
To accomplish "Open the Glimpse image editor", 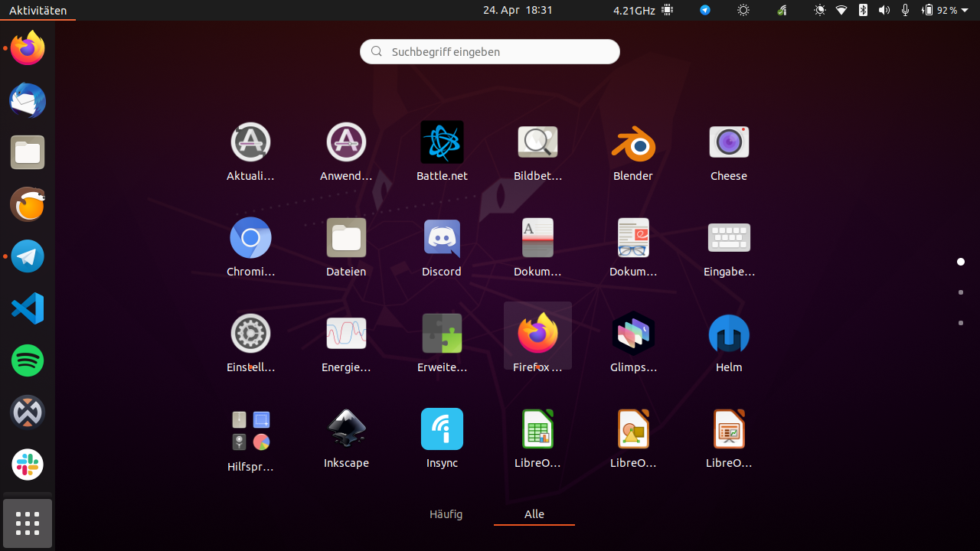I will [x=633, y=342].
